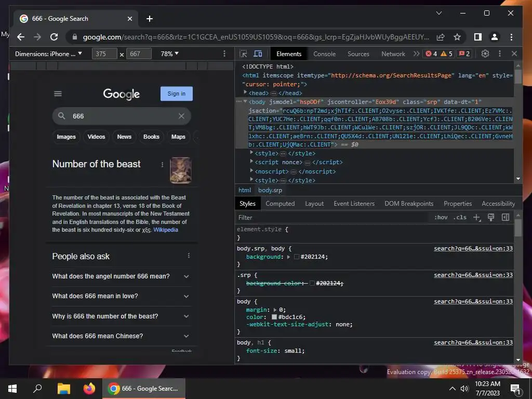
Task: Open DOM Breakpoints tab
Action: (409, 204)
